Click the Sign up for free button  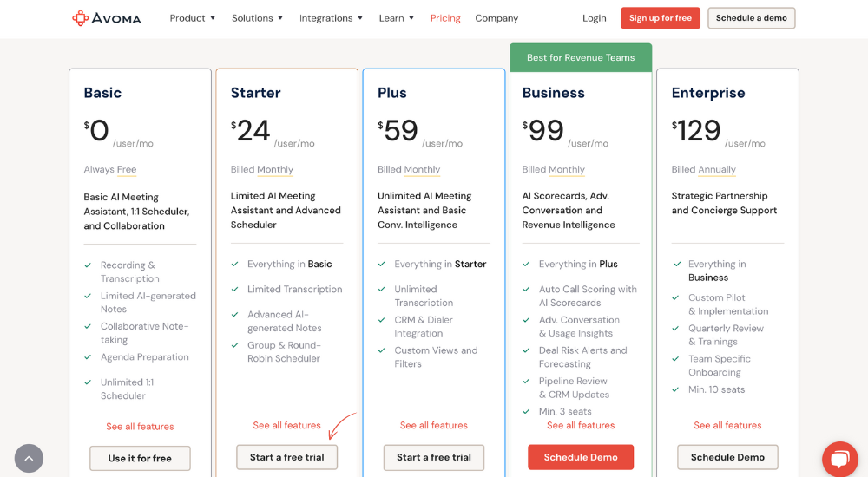point(661,17)
